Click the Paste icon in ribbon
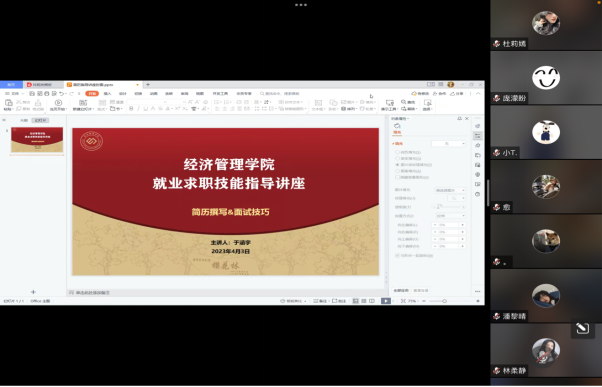Screen dimensions: 602x387 click(8, 103)
